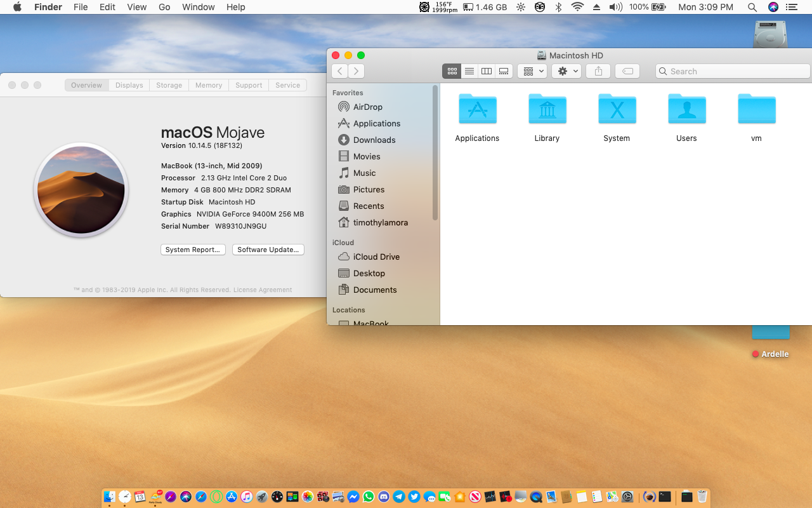Image resolution: width=812 pixels, height=508 pixels.
Task: Open Trash in the Dock
Action: pyautogui.click(x=702, y=497)
